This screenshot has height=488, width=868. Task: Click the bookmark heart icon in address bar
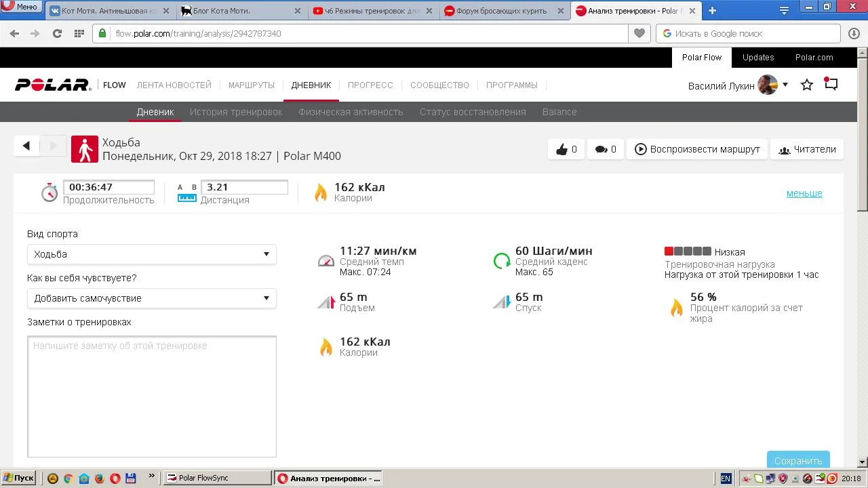pos(639,33)
